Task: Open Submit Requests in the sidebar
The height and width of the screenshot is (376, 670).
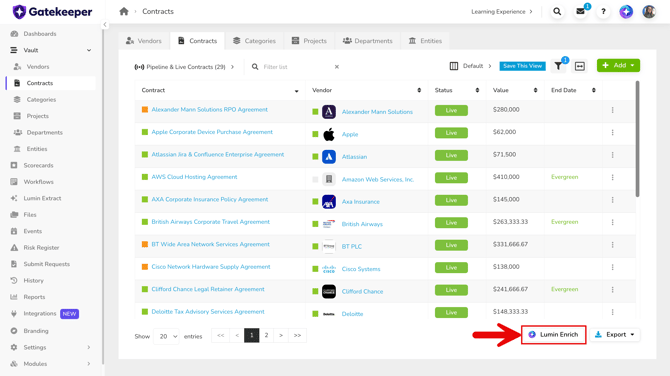Action: click(x=47, y=264)
